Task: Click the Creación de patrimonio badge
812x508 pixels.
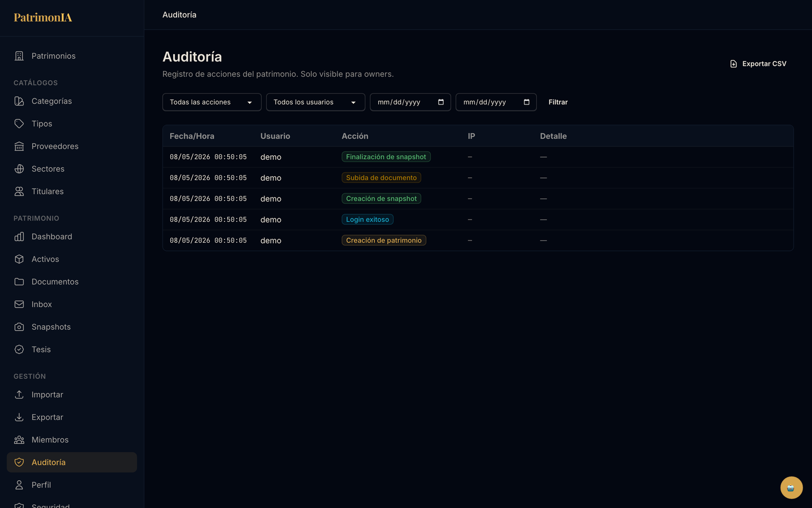Action: click(x=384, y=240)
